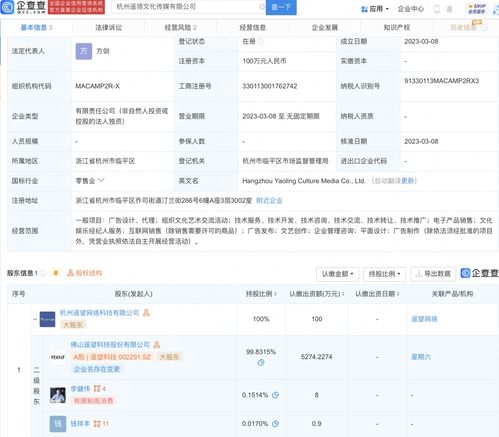
Task: Click equity icon beside 佛山遥望科技股份有限公司
Action: [157, 344]
